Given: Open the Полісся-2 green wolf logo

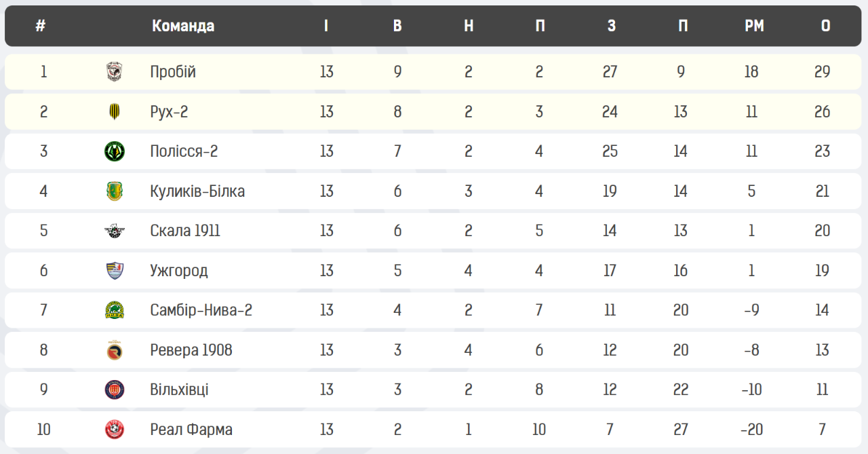Looking at the screenshot, I should point(115,151).
